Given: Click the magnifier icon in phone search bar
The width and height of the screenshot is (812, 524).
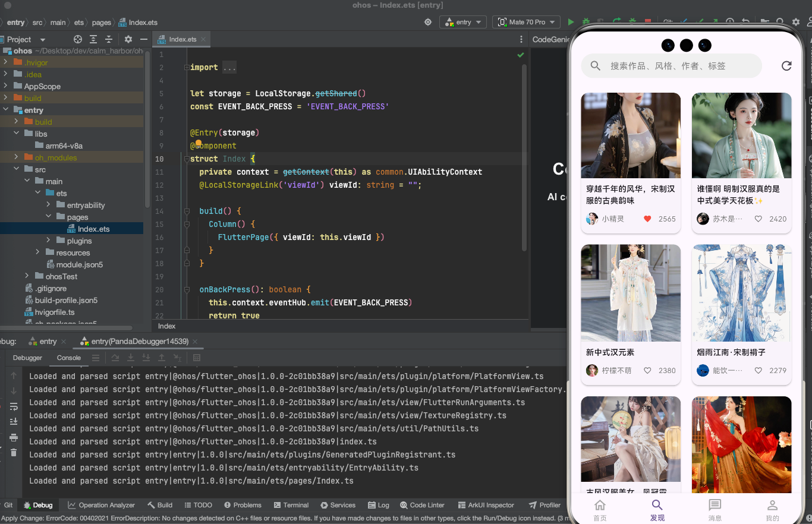Looking at the screenshot, I should click(595, 66).
